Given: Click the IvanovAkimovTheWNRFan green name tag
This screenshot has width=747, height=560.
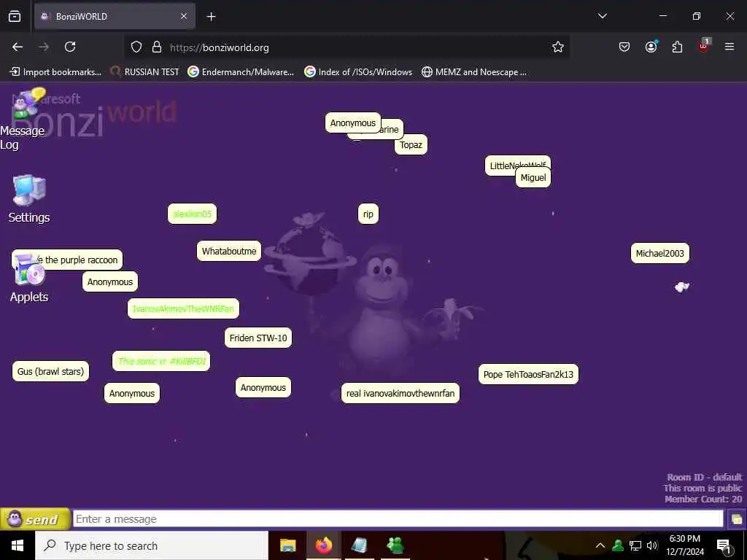Looking at the screenshot, I should coord(183,308).
